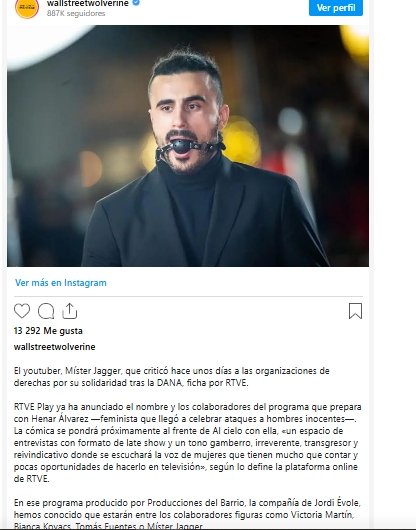Click the 887K seguidores follower count
The image size is (416, 530).
(x=76, y=14)
